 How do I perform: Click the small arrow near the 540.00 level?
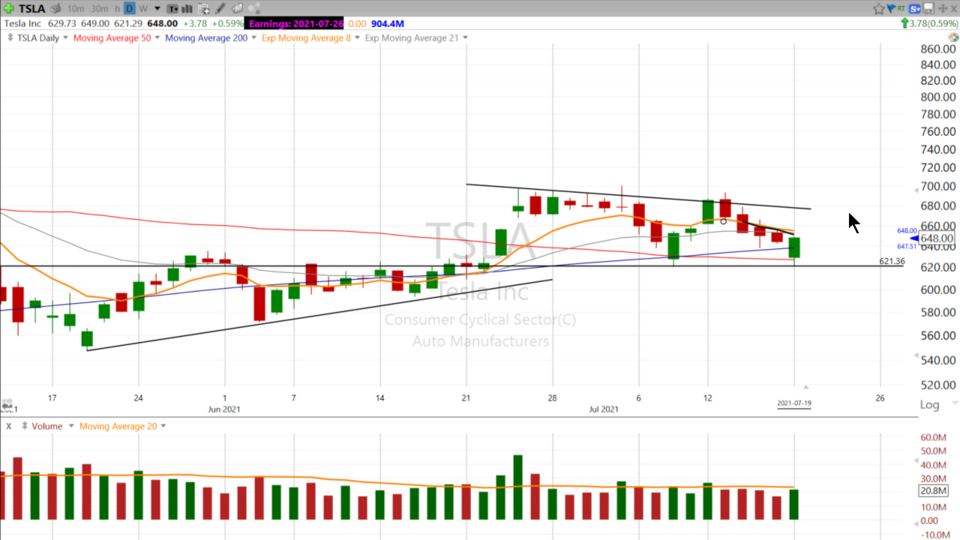coord(917,355)
